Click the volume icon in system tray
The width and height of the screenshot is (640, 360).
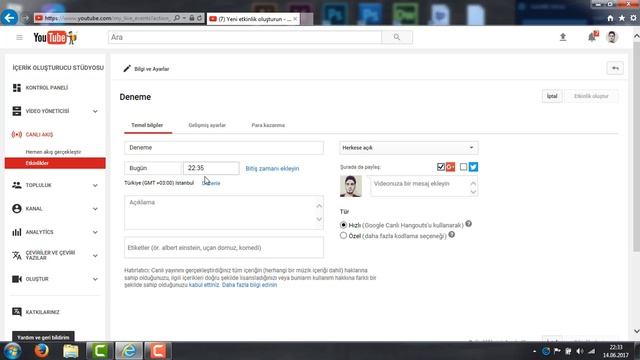tap(580, 351)
